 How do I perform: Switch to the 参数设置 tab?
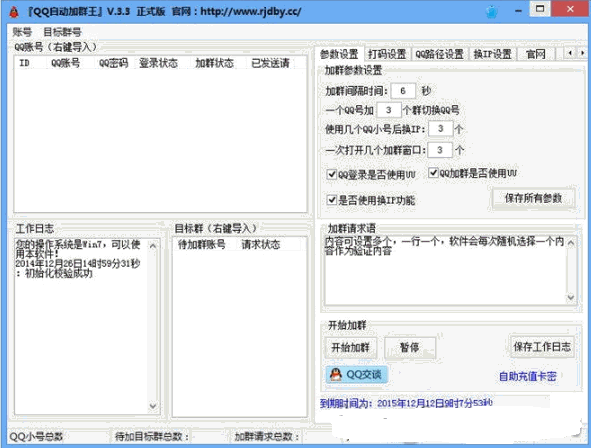(x=339, y=54)
